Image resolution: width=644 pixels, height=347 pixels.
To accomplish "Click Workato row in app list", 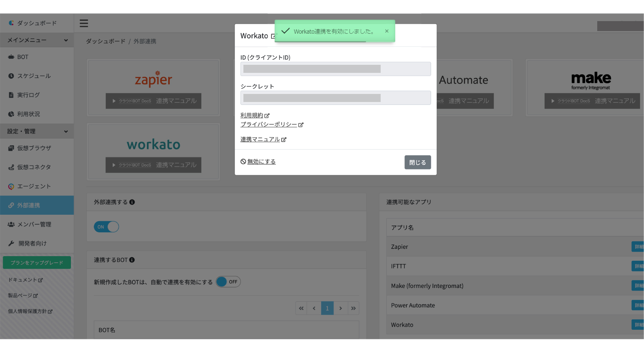I will (x=515, y=325).
